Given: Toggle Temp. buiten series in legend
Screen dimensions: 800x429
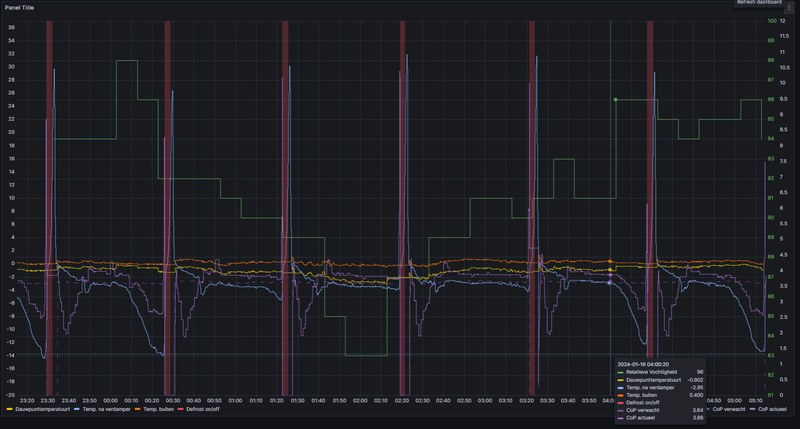Looking at the screenshot, I should click(x=159, y=409).
